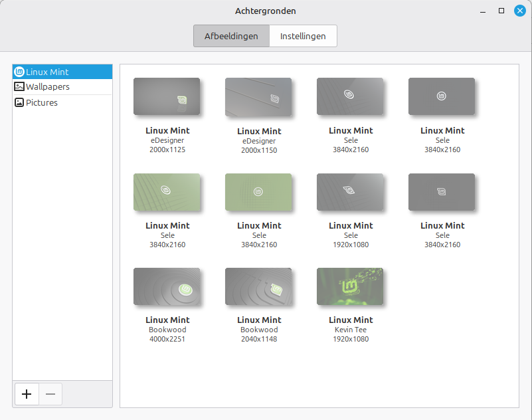Click the 'Kevin Tee' author label

click(351, 330)
